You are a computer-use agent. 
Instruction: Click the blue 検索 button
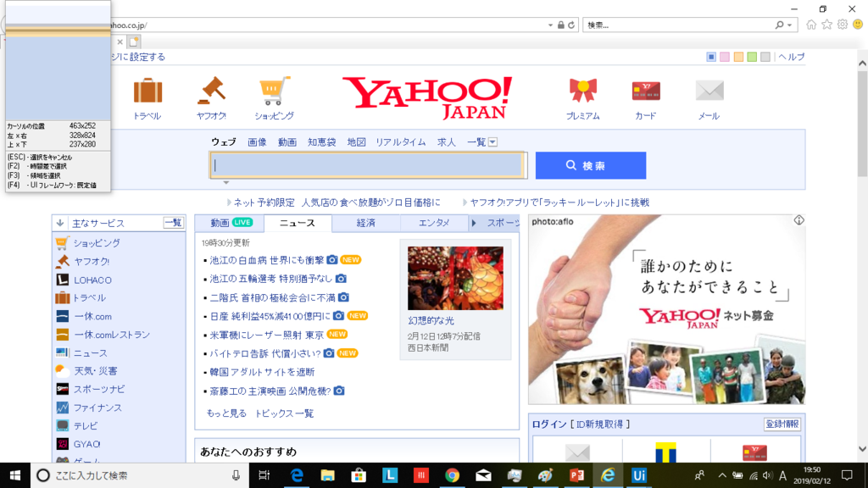click(591, 165)
